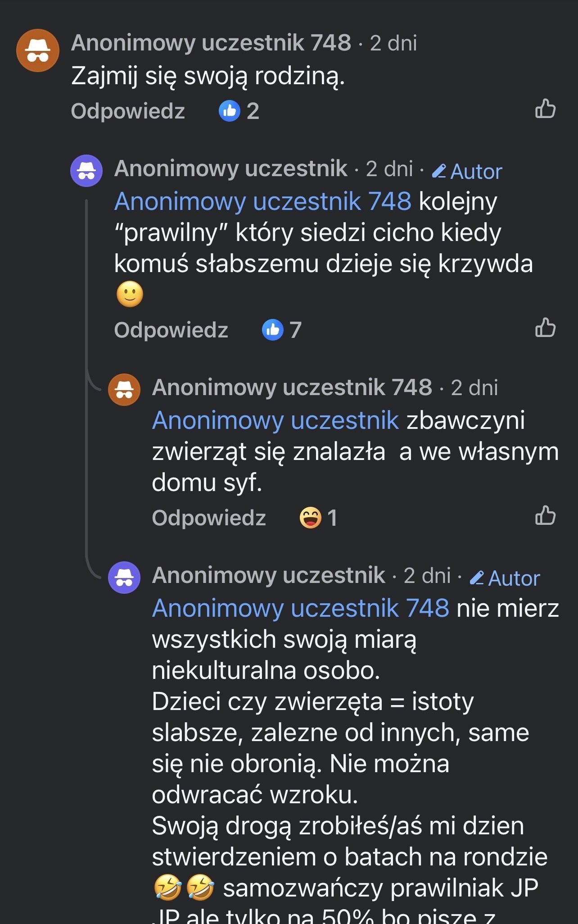This screenshot has height=924, width=578.
Task: Like the comment "Zajmij się swoją rodziną."
Action: tap(545, 109)
